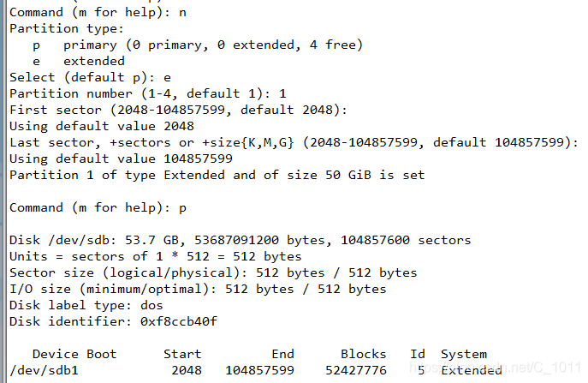Click the 'Last sector, +sectors or +size' prompt
This screenshot has height=383, width=588.
coord(294,143)
